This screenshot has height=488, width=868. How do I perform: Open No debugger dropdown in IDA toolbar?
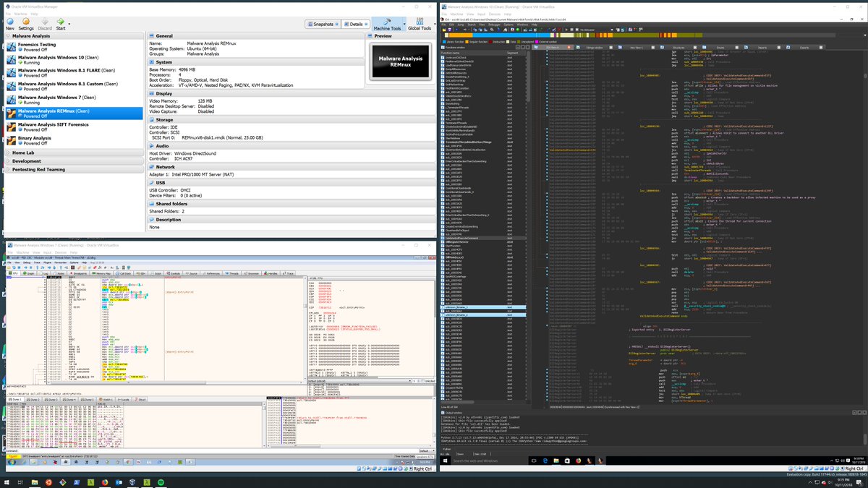tap(595, 30)
